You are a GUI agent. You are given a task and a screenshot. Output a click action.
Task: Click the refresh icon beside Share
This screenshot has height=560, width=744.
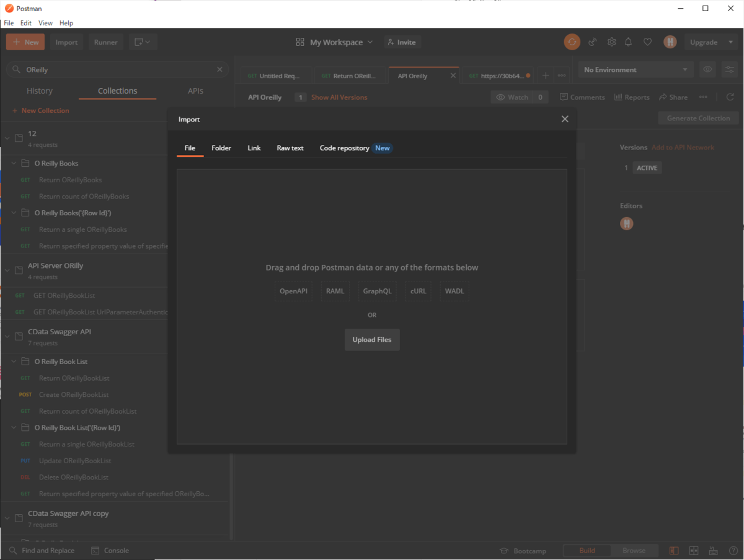pos(730,97)
